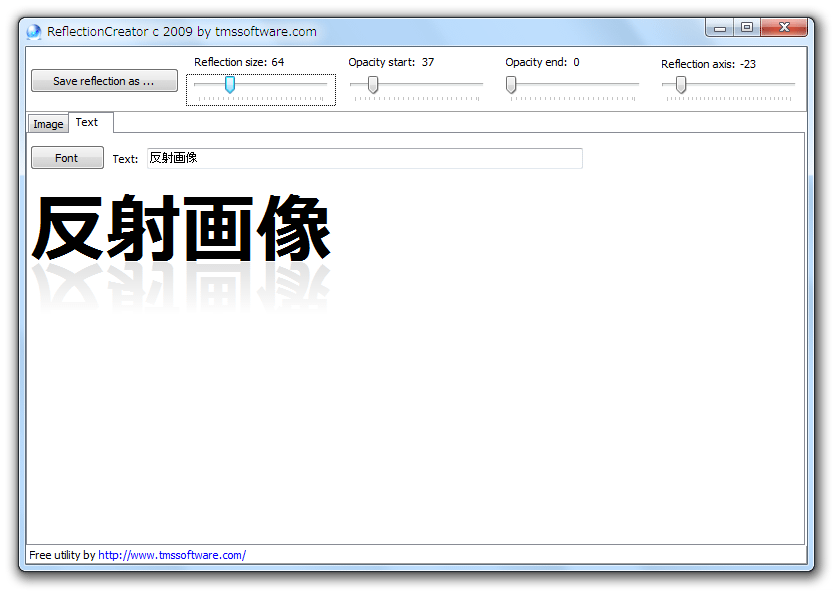Click the 'Opacity end: 0' label

click(x=542, y=62)
